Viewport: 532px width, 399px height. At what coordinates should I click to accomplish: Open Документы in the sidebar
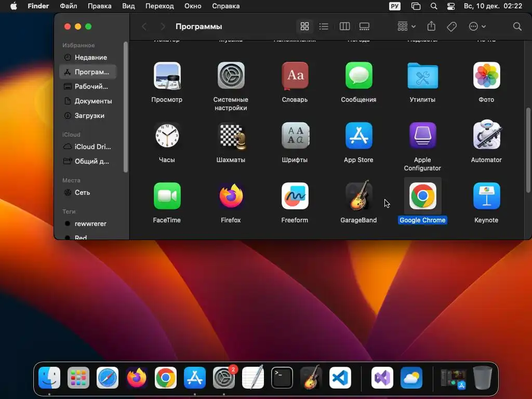coord(88,101)
